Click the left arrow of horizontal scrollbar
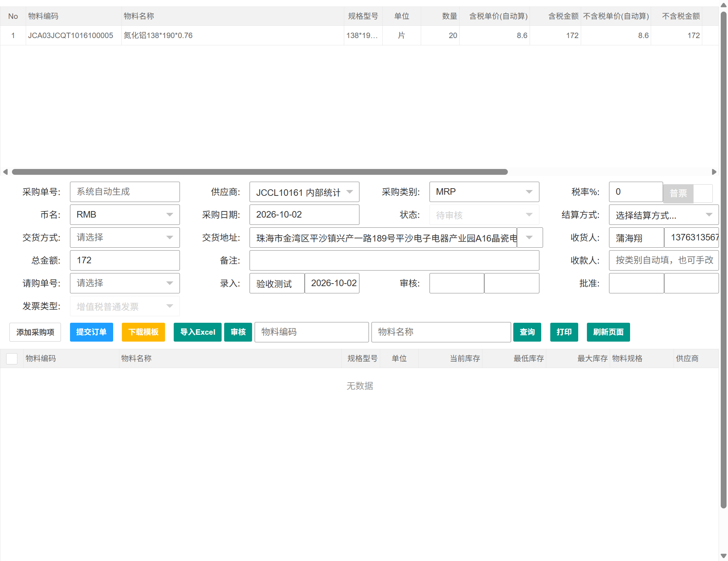Screen dimensions: 728x561 5,172
